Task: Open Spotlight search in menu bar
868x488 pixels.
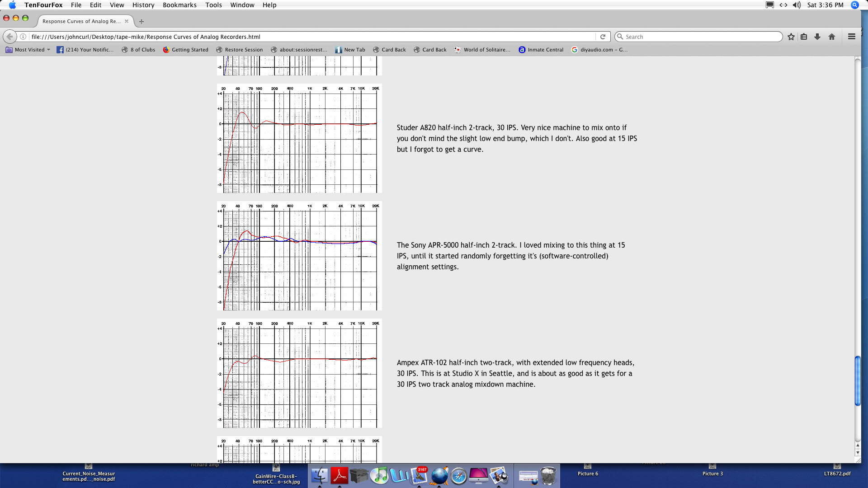Action: [x=855, y=5]
